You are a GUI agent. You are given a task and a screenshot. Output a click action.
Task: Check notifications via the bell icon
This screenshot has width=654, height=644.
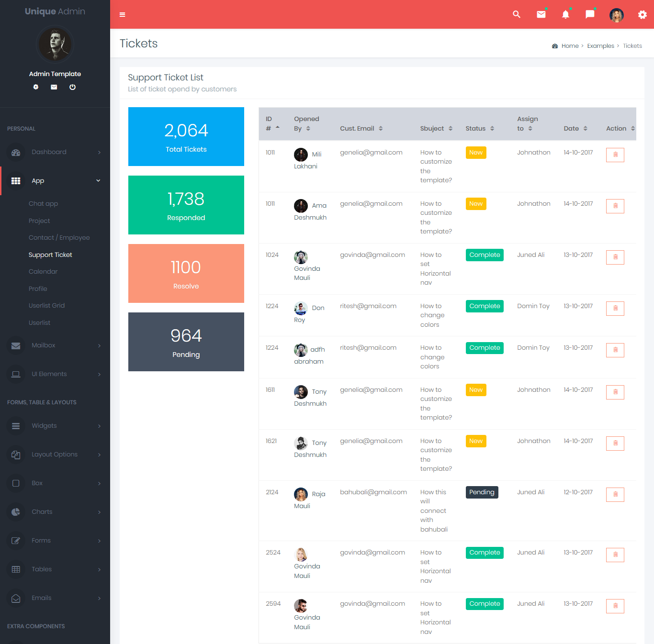pyautogui.click(x=565, y=14)
